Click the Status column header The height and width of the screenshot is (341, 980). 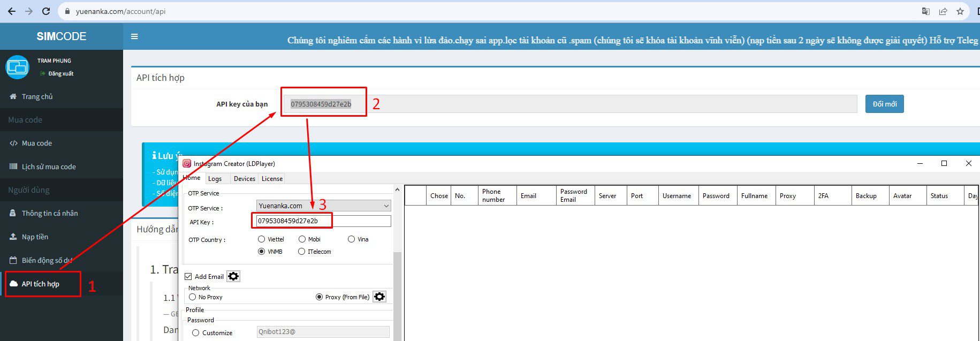click(x=945, y=195)
